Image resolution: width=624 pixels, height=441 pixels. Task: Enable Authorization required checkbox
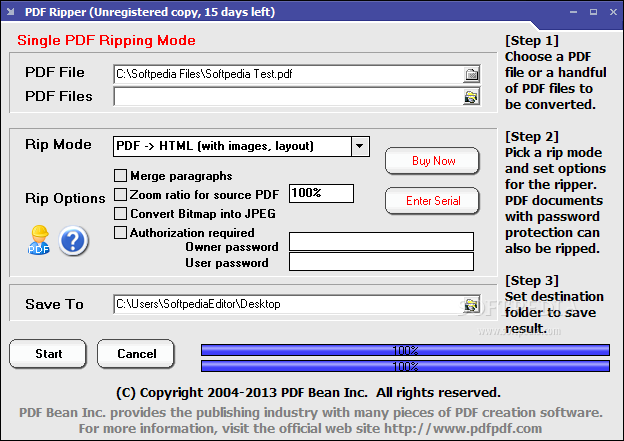click(120, 232)
